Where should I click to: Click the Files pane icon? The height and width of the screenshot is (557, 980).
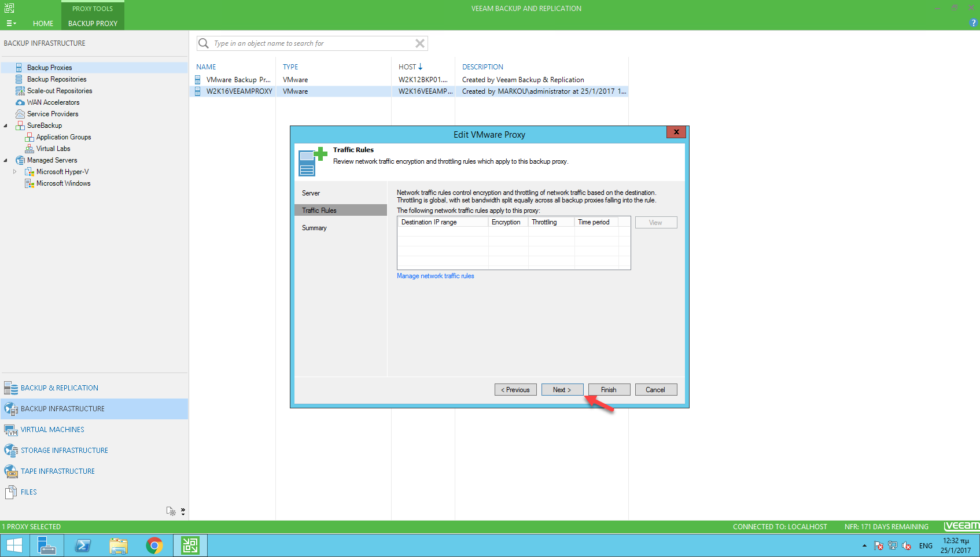coord(11,492)
